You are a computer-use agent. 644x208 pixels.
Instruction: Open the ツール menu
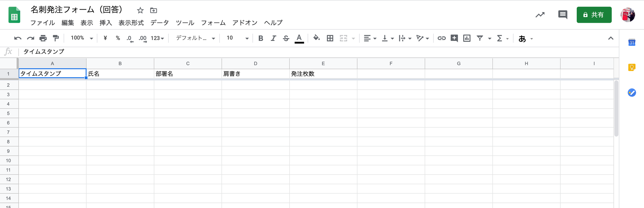click(x=185, y=23)
